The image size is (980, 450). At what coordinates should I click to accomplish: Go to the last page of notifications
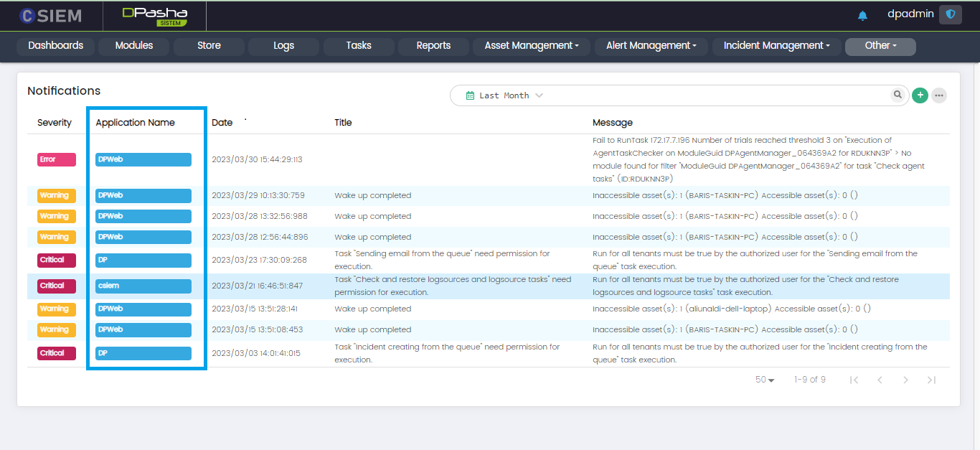[x=931, y=380]
